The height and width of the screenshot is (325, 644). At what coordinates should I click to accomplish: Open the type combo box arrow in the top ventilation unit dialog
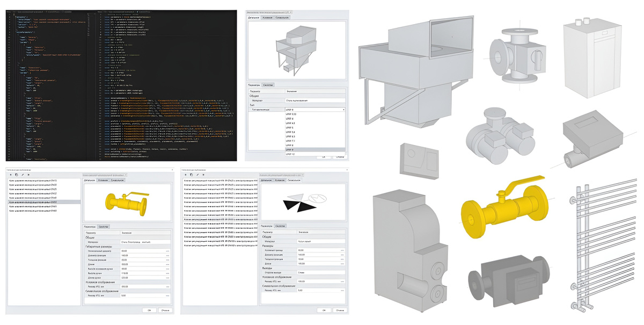coord(343,110)
